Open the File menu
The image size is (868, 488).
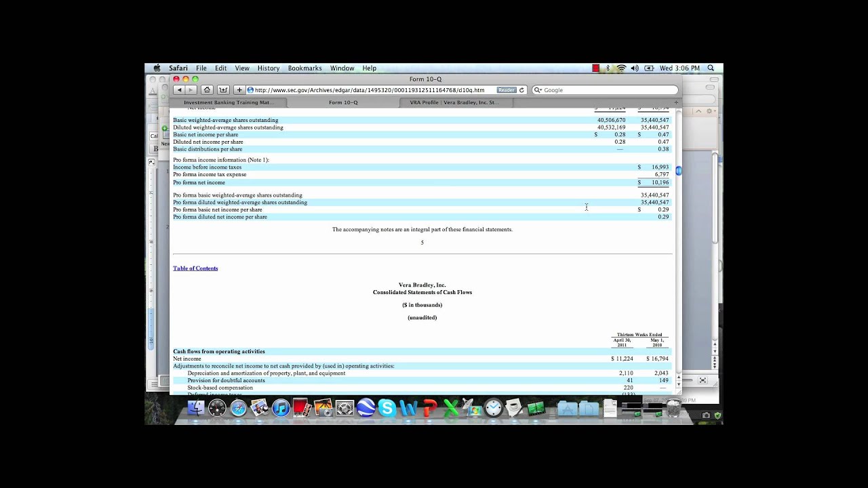pyautogui.click(x=201, y=68)
